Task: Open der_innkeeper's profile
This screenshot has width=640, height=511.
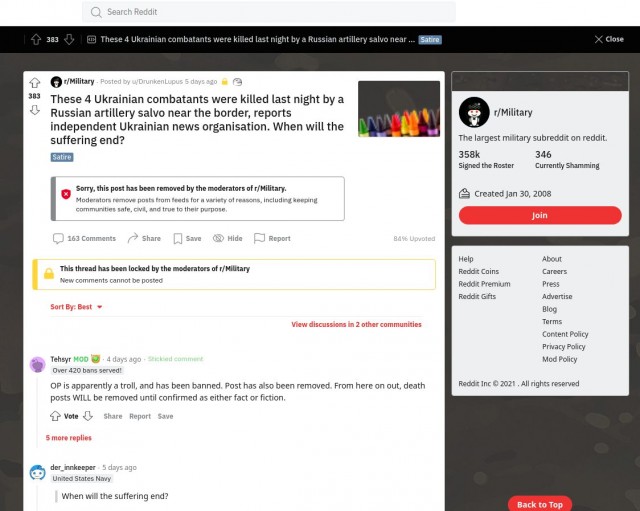Action: (x=73, y=467)
